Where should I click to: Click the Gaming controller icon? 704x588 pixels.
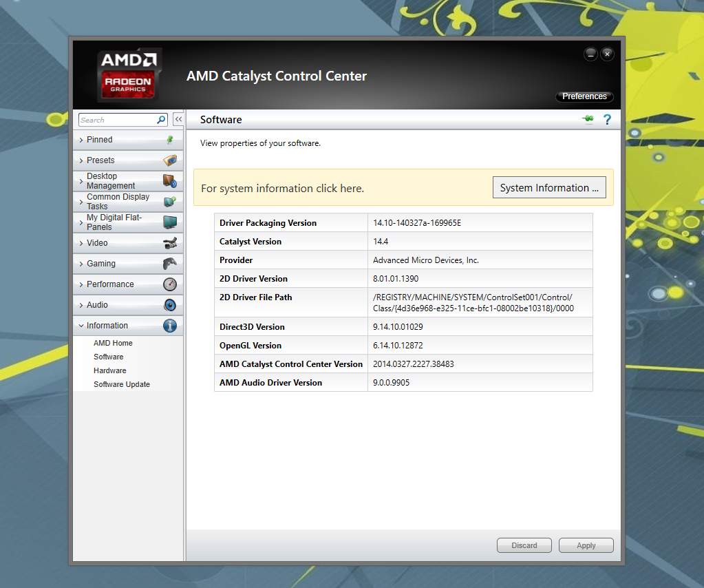pos(170,264)
